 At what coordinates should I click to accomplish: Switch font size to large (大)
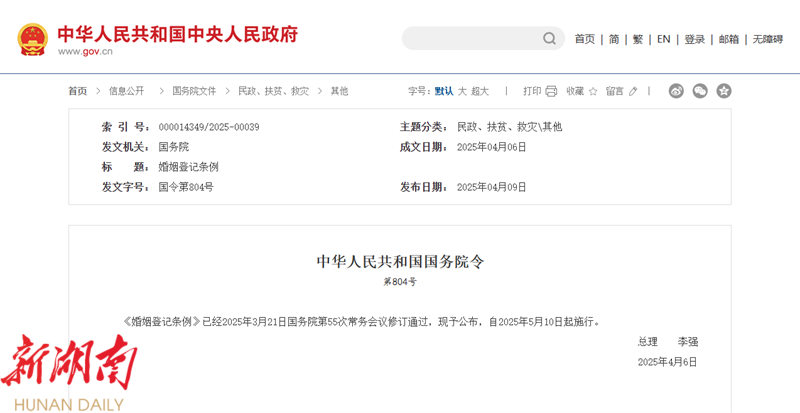[x=462, y=91]
